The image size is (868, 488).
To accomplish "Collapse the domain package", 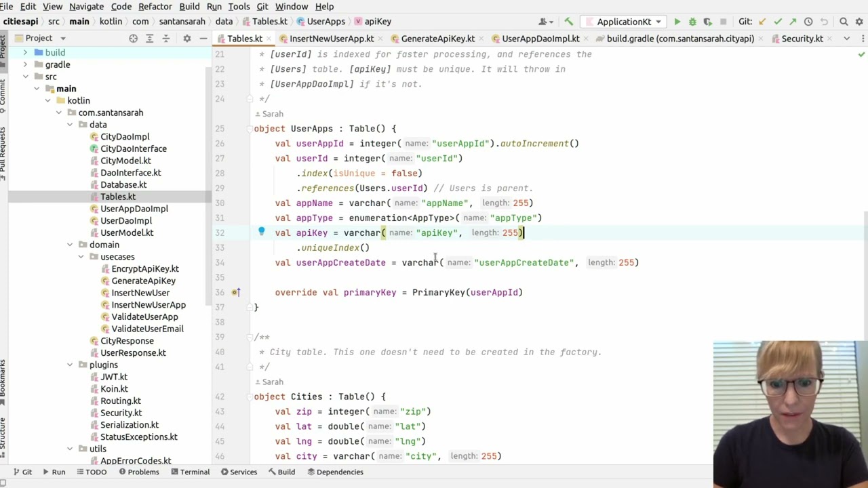I will coord(70,245).
